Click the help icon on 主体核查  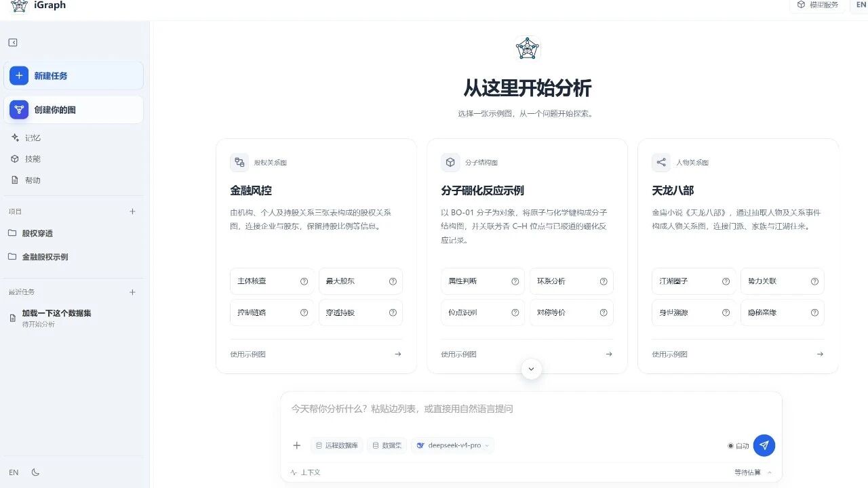coord(304,281)
